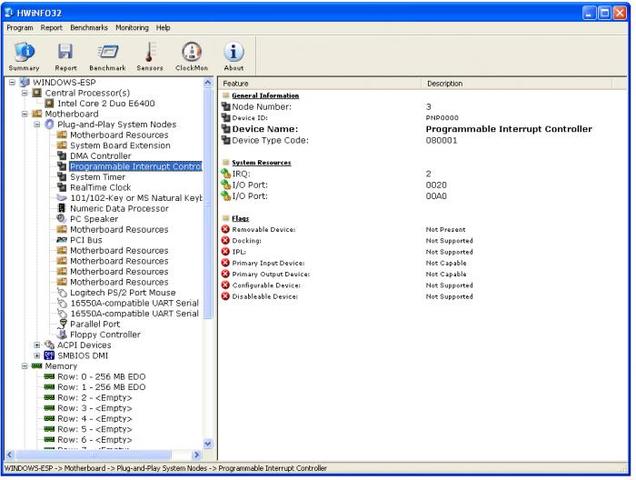Click tree horizontal scrollbar left arrow
The image size is (636, 480).
click(10, 455)
